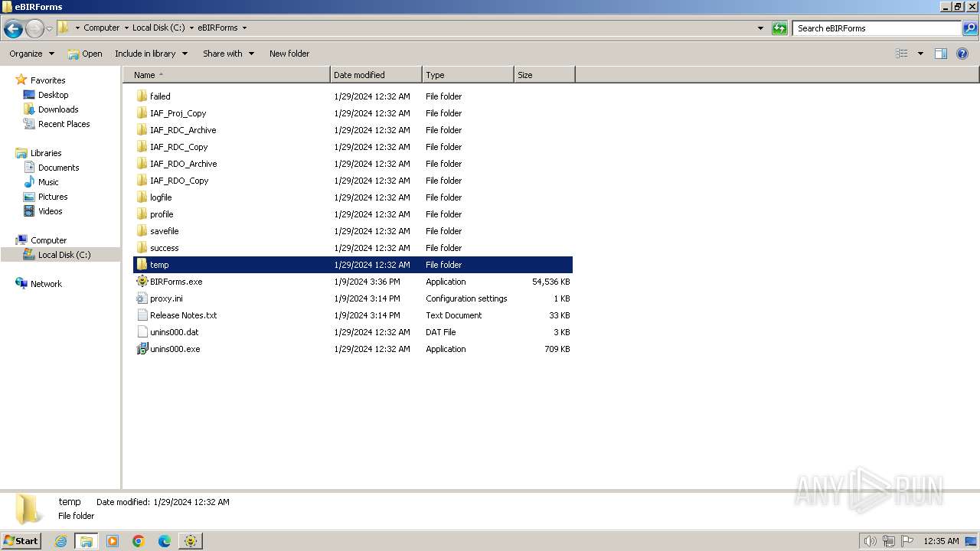Click in the Search eBIRForms field
The height and width of the screenshot is (551, 980).
pos(877,28)
